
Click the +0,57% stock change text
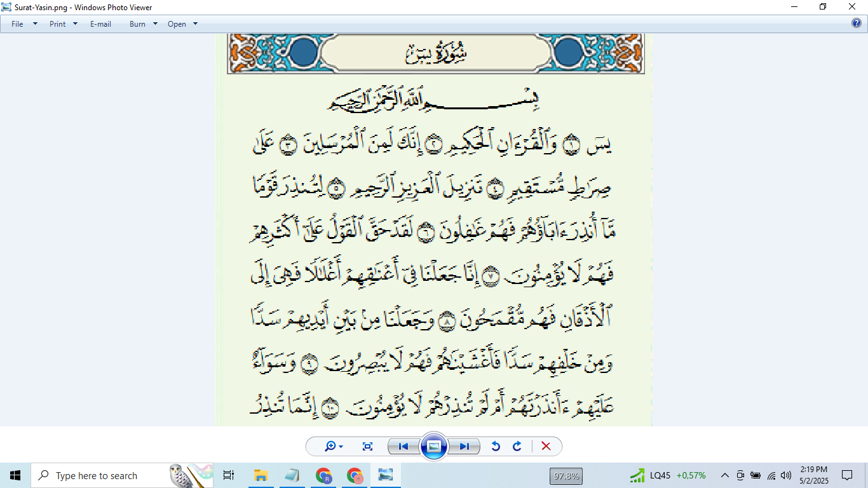691,475
